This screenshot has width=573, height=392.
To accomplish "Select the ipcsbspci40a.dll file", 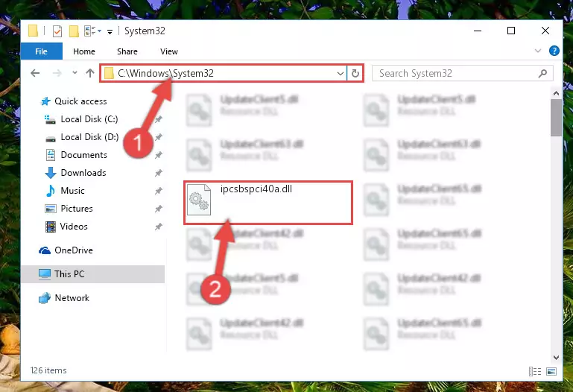I will coord(268,203).
